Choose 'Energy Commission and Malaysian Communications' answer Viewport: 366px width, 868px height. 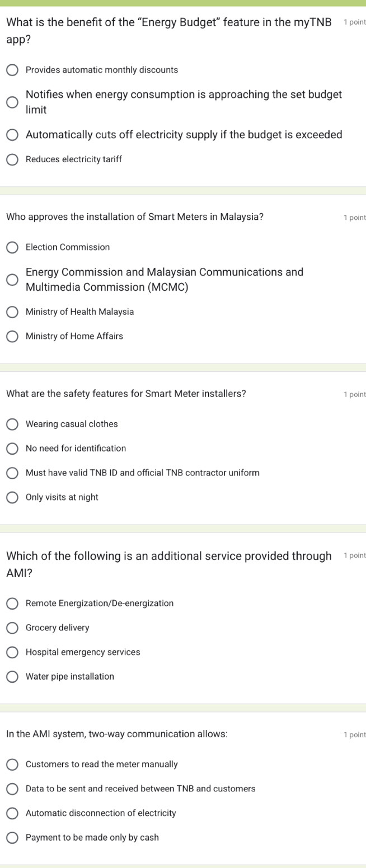(12, 280)
